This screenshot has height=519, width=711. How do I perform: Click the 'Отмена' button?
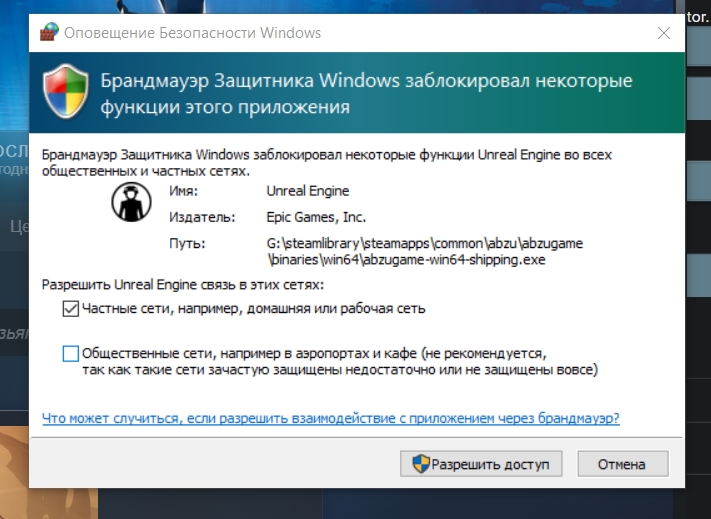(623, 464)
